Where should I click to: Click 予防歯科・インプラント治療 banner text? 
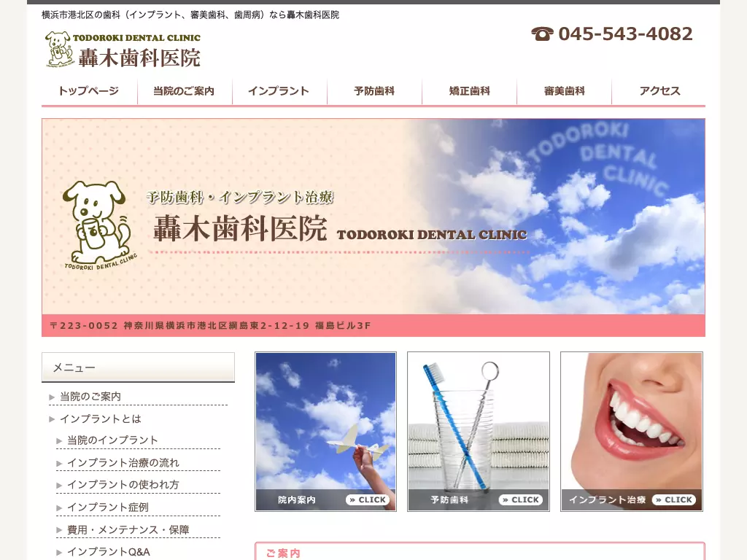point(240,197)
